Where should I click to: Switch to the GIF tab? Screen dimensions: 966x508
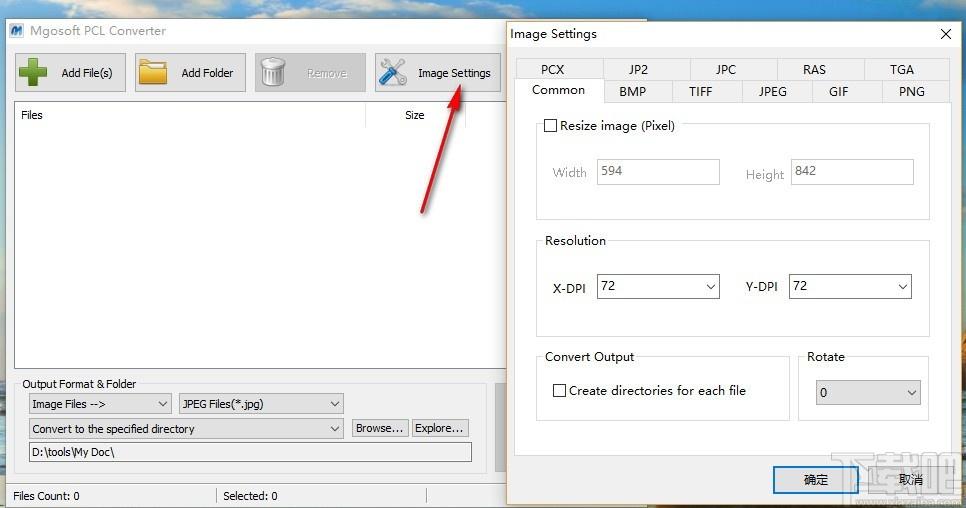[x=838, y=92]
